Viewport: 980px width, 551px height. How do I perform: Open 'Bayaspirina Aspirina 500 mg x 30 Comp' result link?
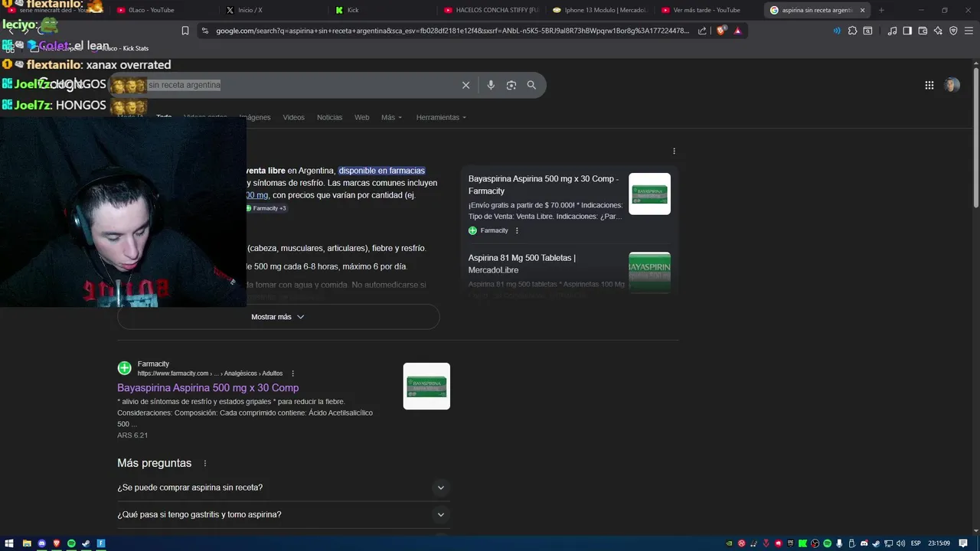pos(207,388)
